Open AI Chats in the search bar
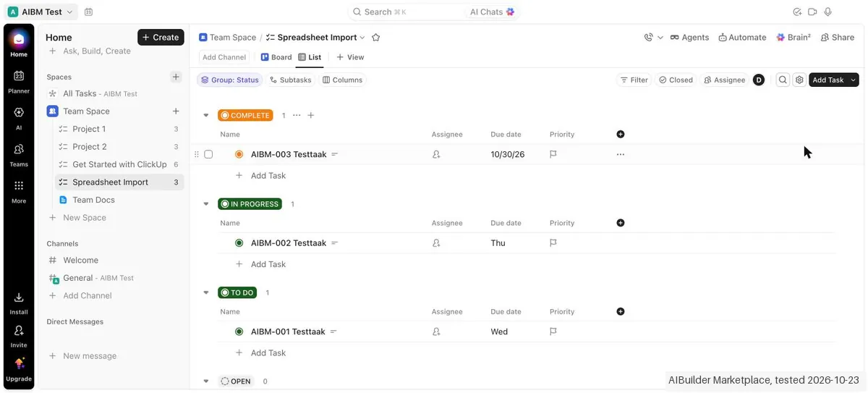The width and height of the screenshot is (868, 393). pyautogui.click(x=492, y=12)
